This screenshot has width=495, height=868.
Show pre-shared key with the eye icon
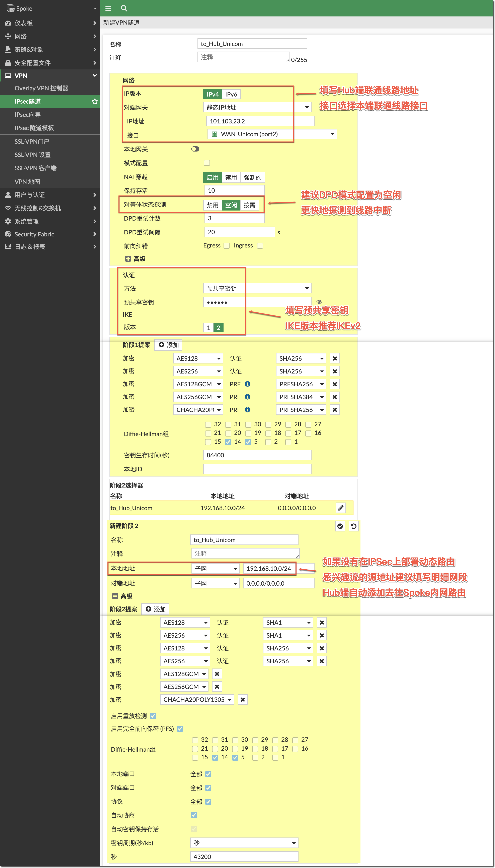[319, 302]
